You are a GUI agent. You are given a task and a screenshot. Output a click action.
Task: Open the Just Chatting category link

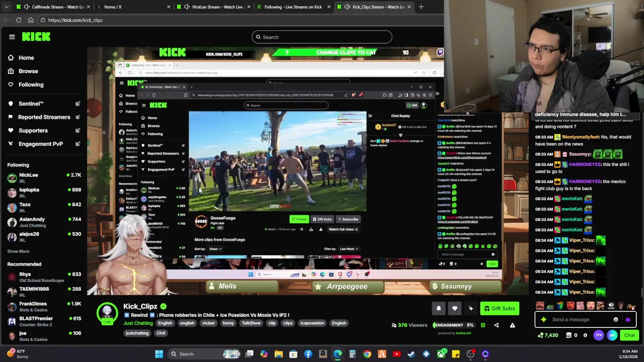pyautogui.click(x=138, y=323)
